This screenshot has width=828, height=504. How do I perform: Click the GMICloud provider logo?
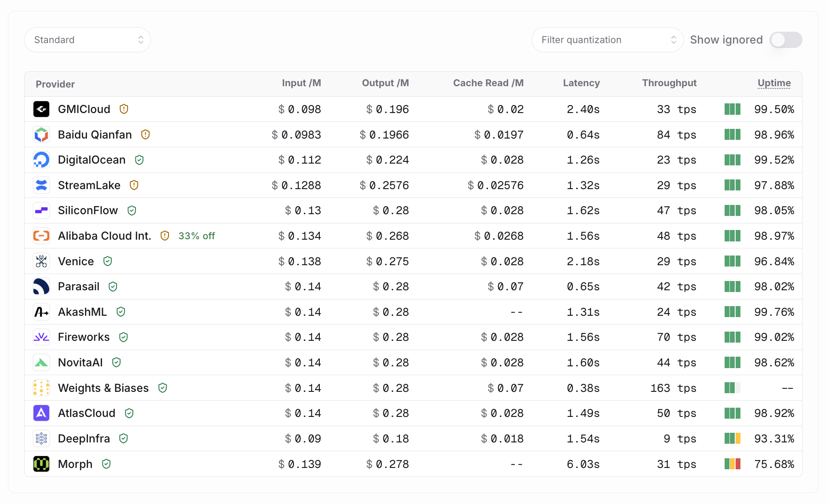41,109
